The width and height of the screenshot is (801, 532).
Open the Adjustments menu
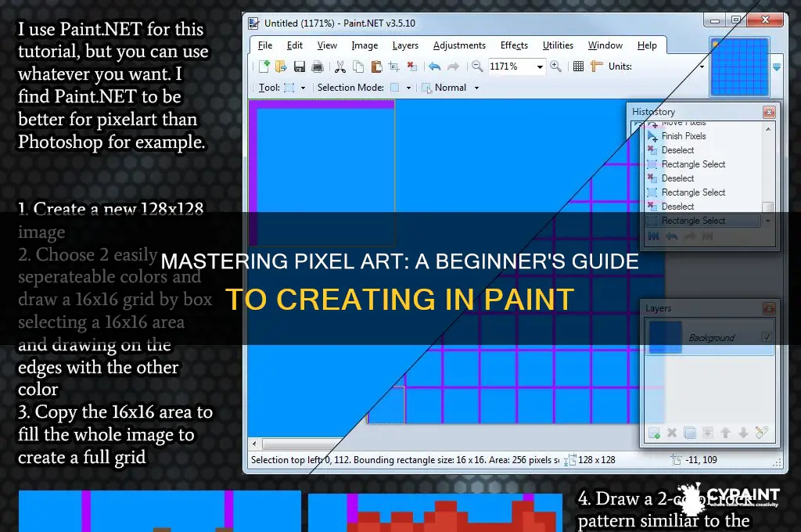[459, 45]
